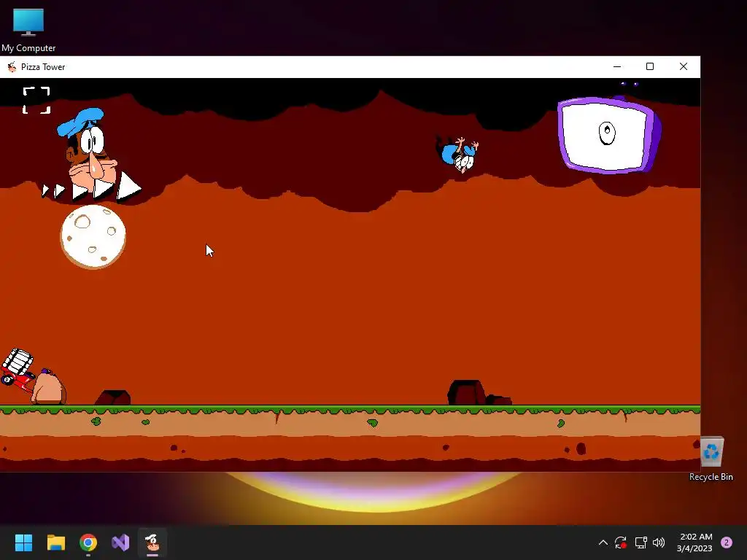The image size is (747, 560).
Task: Click the Pizza Tower title bar icon
Action: pyautogui.click(x=12, y=66)
